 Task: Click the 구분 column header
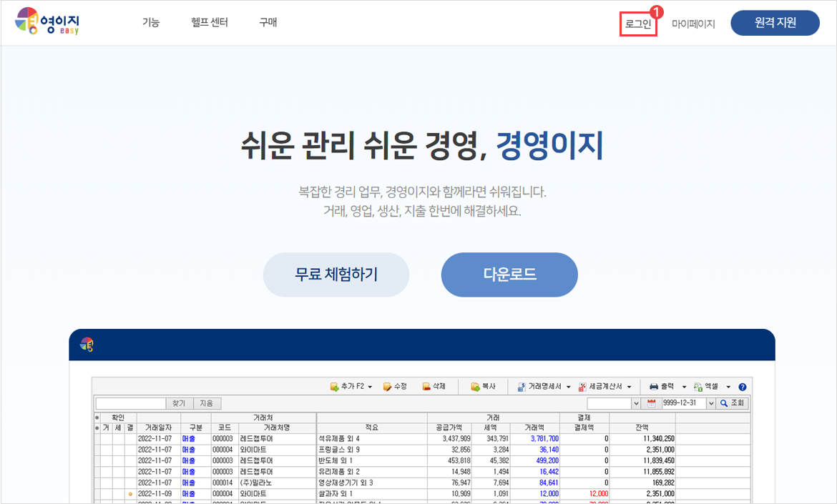196,428
